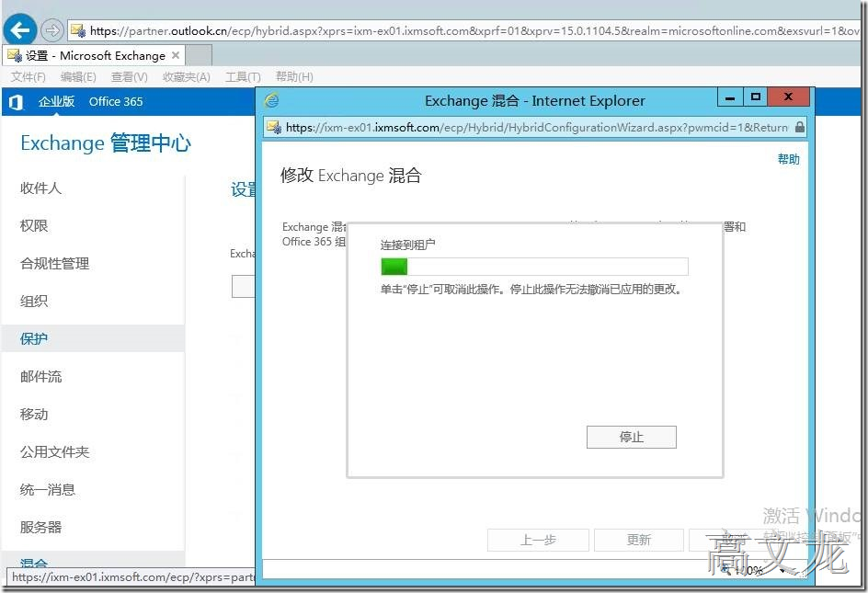Open 组织 in the left navigation
This screenshot has height=593, width=868.
click(34, 302)
